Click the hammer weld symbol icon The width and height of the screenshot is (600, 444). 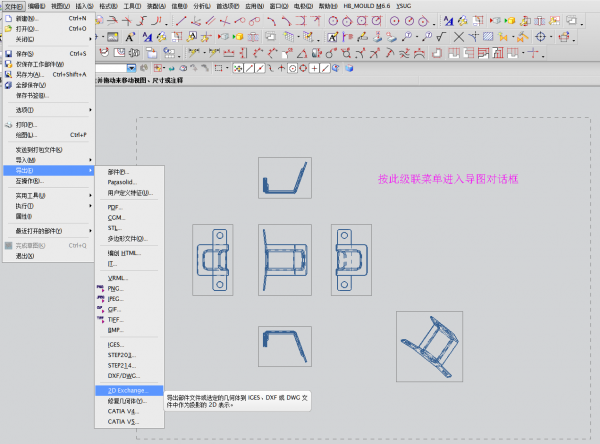[522, 37]
